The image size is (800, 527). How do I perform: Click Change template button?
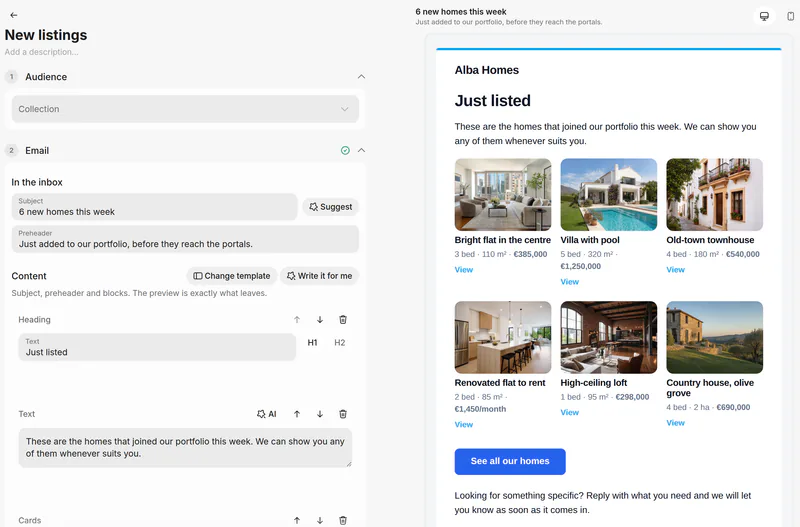tap(232, 276)
